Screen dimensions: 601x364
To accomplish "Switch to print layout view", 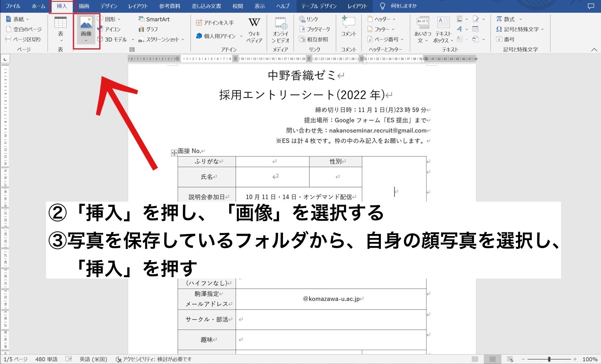I will coord(492,359).
